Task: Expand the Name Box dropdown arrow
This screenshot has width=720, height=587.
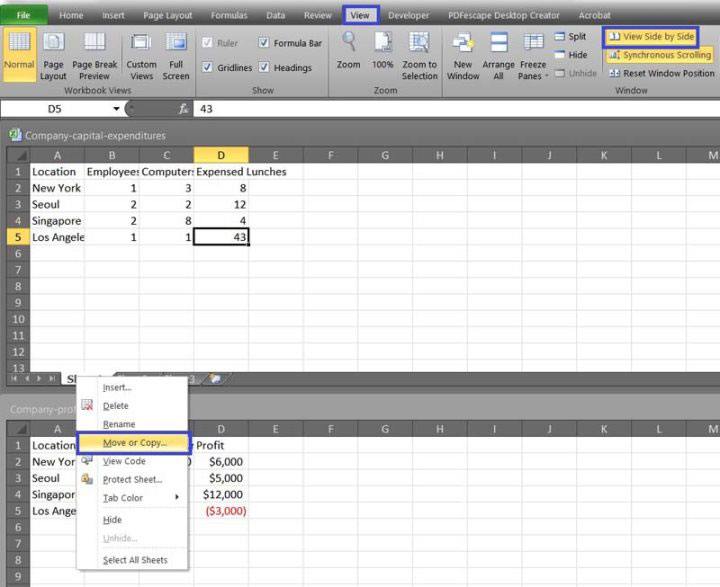Action: click(116, 109)
